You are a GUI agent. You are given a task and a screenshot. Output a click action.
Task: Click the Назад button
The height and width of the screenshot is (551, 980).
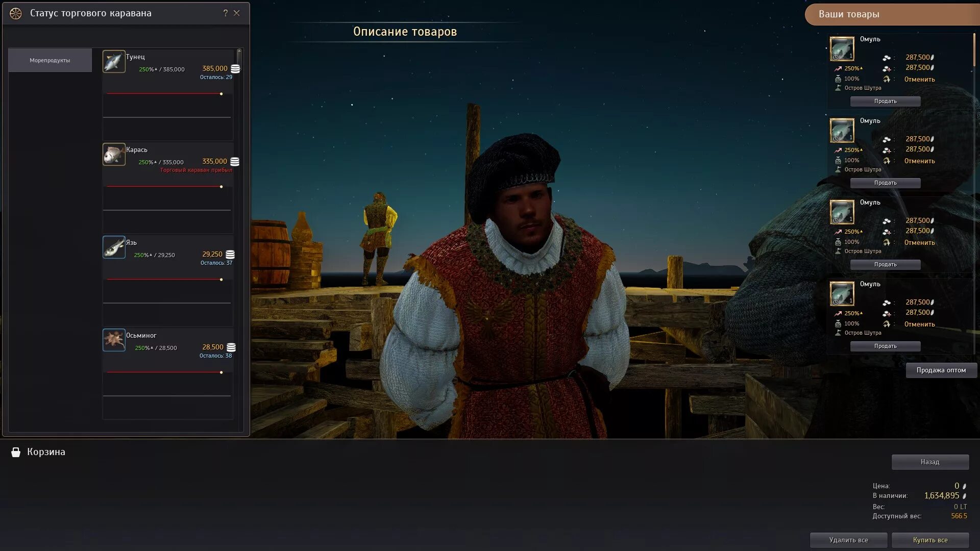(x=930, y=462)
